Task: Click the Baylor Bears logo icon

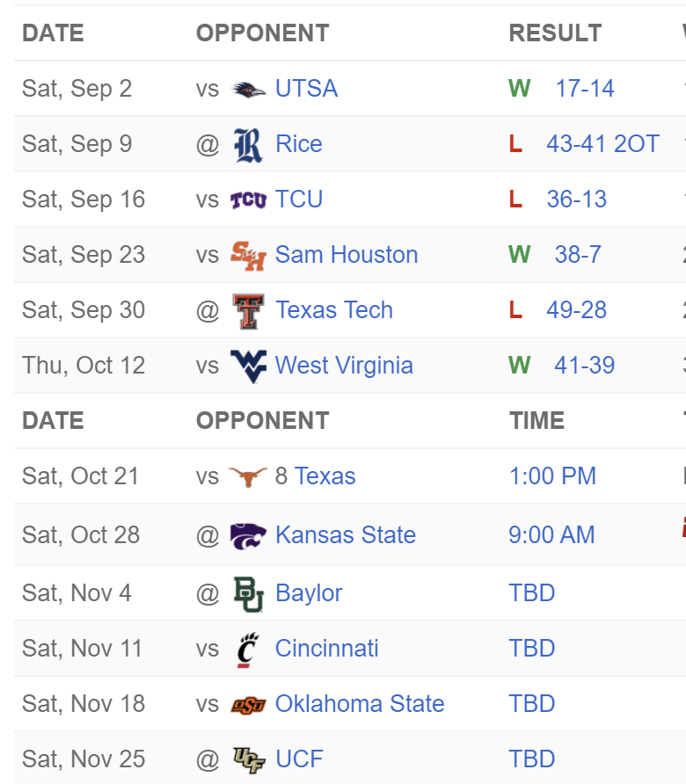Action: [x=248, y=594]
